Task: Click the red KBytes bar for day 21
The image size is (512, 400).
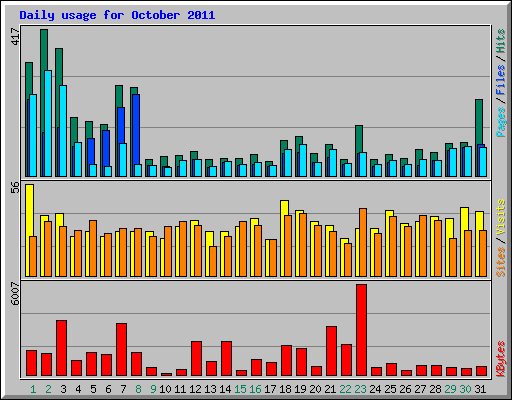Action: click(331, 351)
